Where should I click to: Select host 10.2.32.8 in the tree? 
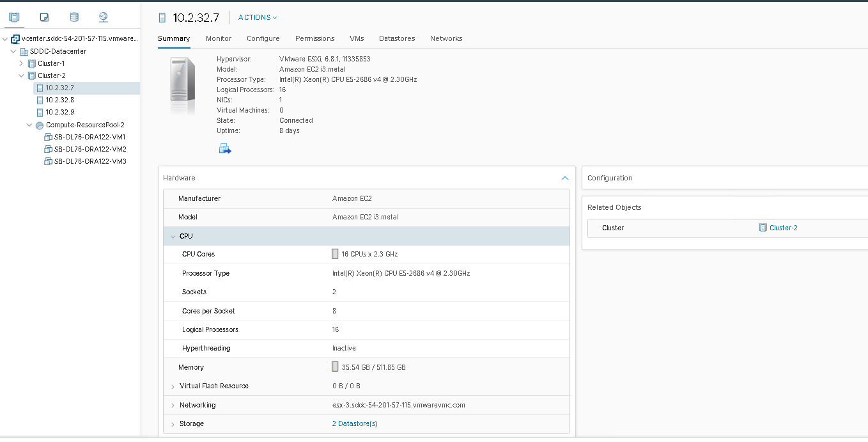coord(59,100)
